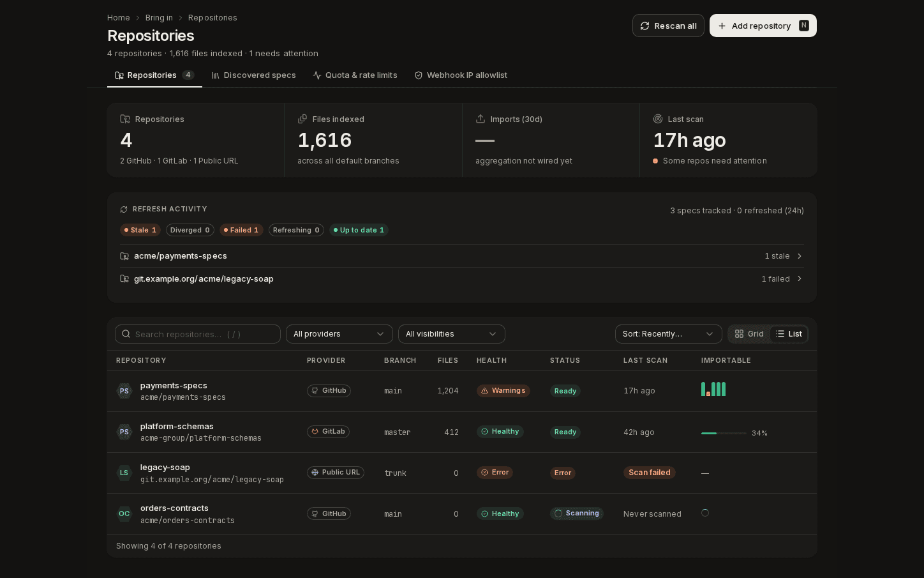The height and width of the screenshot is (578, 924).
Task: Open the All providers dropdown
Action: click(x=339, y=334)
